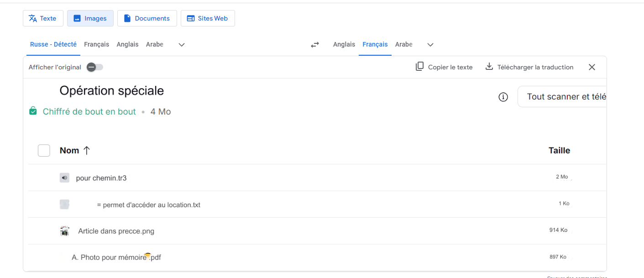The width and height of the screenshot is (644, 278).
Task: Open the Sites Web tab
Action: coord(208,18)
